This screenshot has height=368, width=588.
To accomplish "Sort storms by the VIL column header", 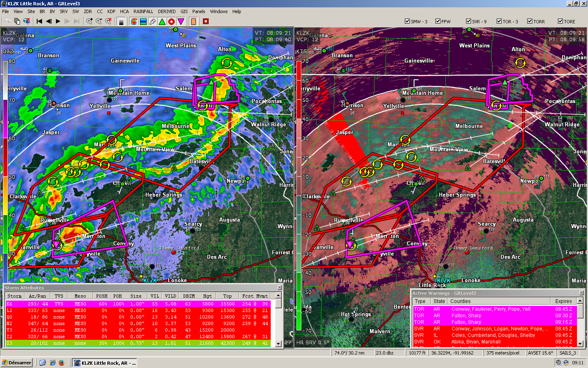I will pyautogui.click(x=155, y=296).
